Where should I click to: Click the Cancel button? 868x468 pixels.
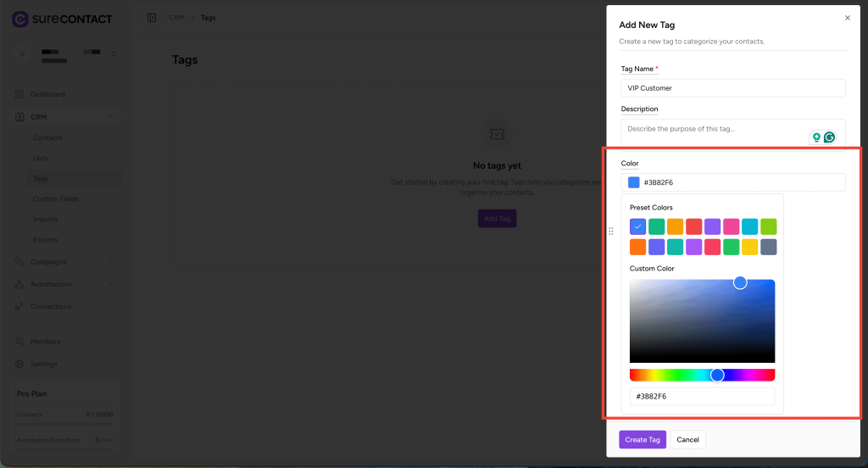click(x=687, y=439)
